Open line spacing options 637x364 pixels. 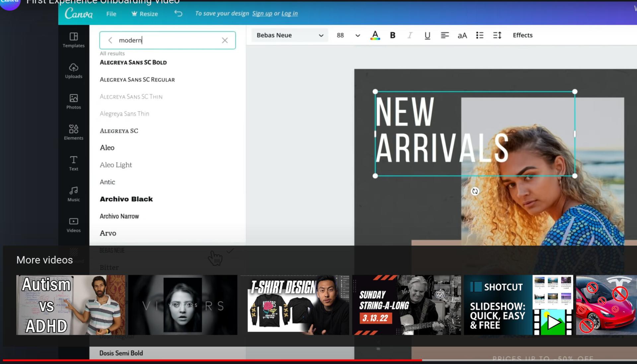coord(497,35)
